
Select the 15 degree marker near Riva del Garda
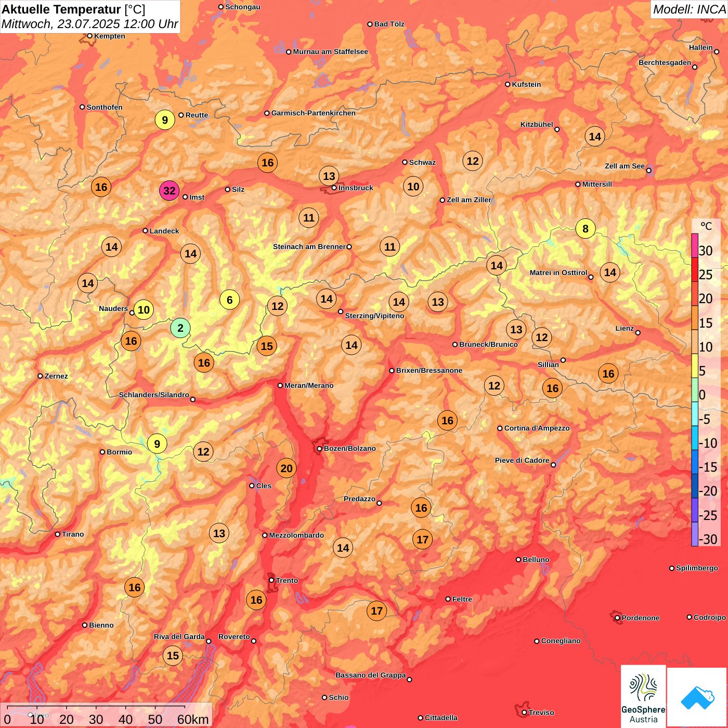[x=173, y=656]
